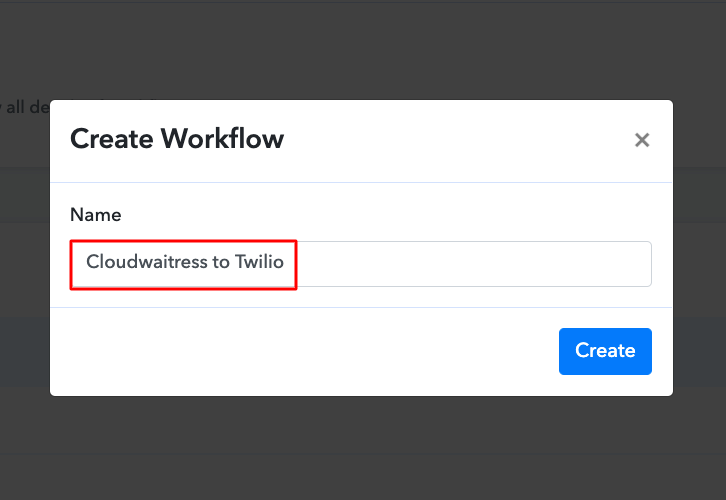Click the "Create Workflow" dialog heading
726x500 pixels.
(177, 139)
